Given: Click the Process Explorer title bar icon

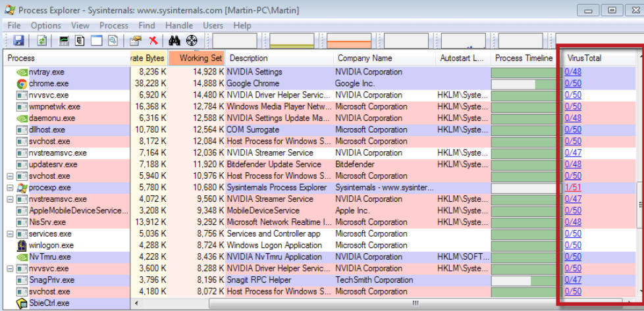Looking at the screenshot, I should click(x=9, y=9).
